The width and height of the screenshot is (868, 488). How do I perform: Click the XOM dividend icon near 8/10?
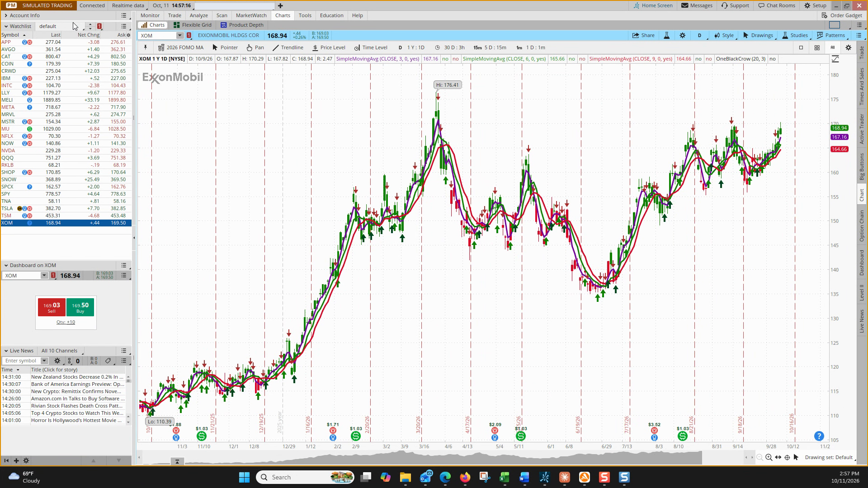[683, 436]
